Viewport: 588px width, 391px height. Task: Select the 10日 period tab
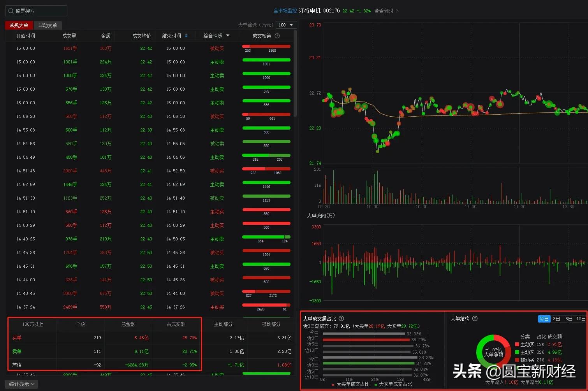(581, 319)
